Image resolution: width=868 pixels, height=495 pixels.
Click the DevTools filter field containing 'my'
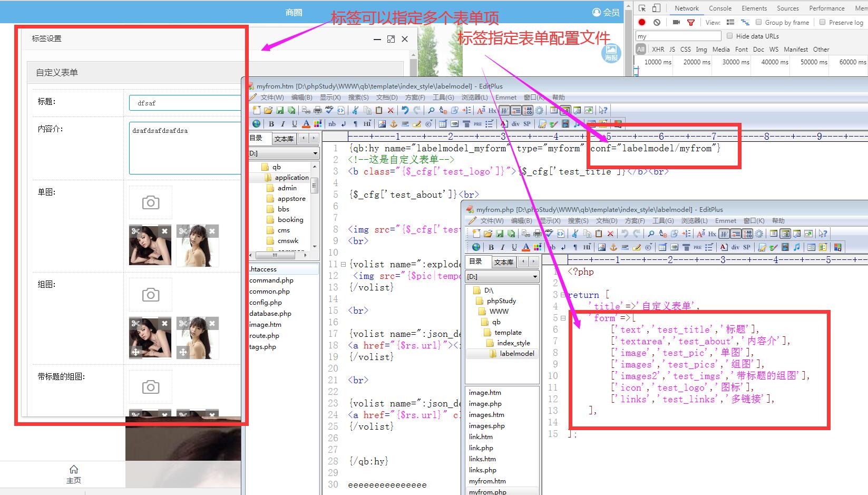pos(678,36)
